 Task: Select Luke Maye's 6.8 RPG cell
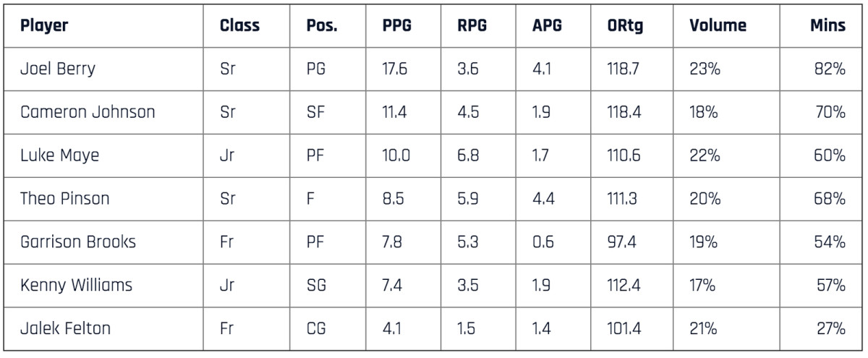pos(468,155)
